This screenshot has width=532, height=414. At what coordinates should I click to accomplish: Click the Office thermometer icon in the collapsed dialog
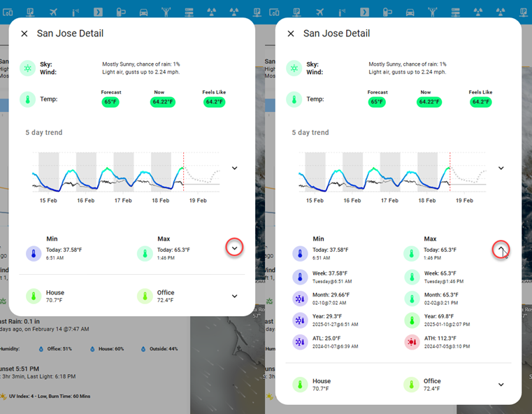click(x=145, y=297)
